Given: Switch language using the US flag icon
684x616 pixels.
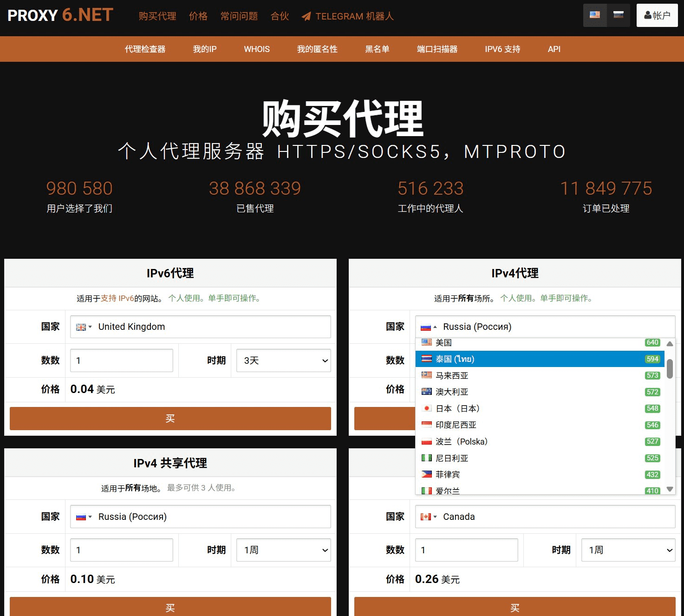Looking at the screenshot, I should [595, 15].
